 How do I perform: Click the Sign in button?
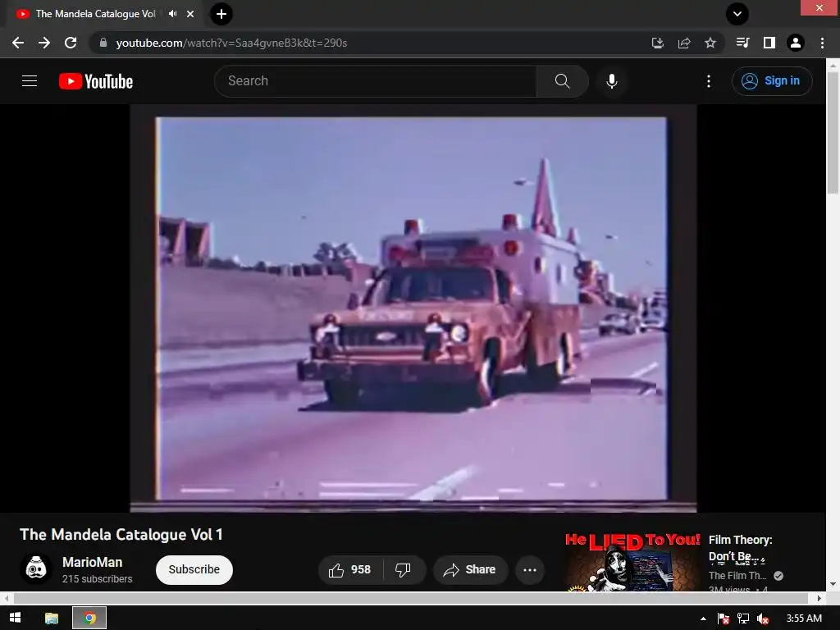772,81
